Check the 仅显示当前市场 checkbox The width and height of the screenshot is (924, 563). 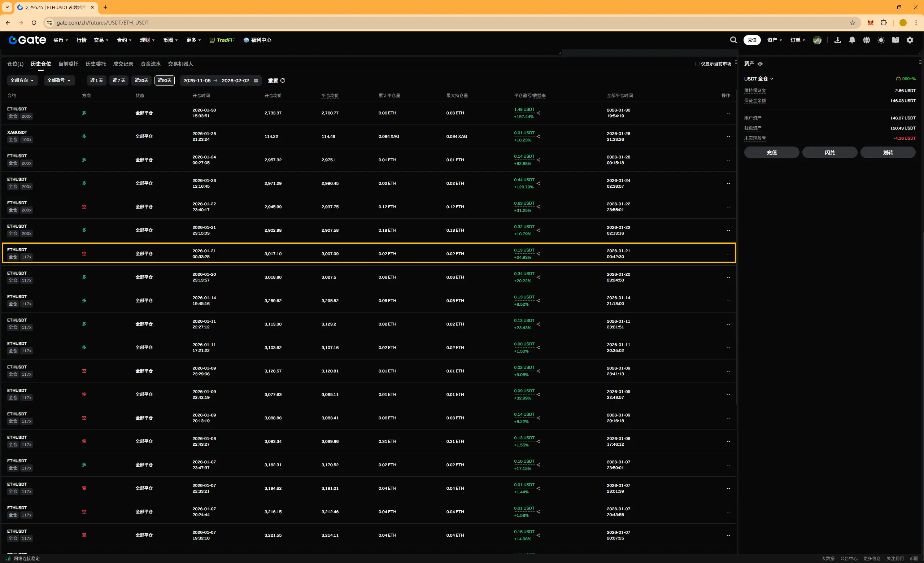pos(697,64)
